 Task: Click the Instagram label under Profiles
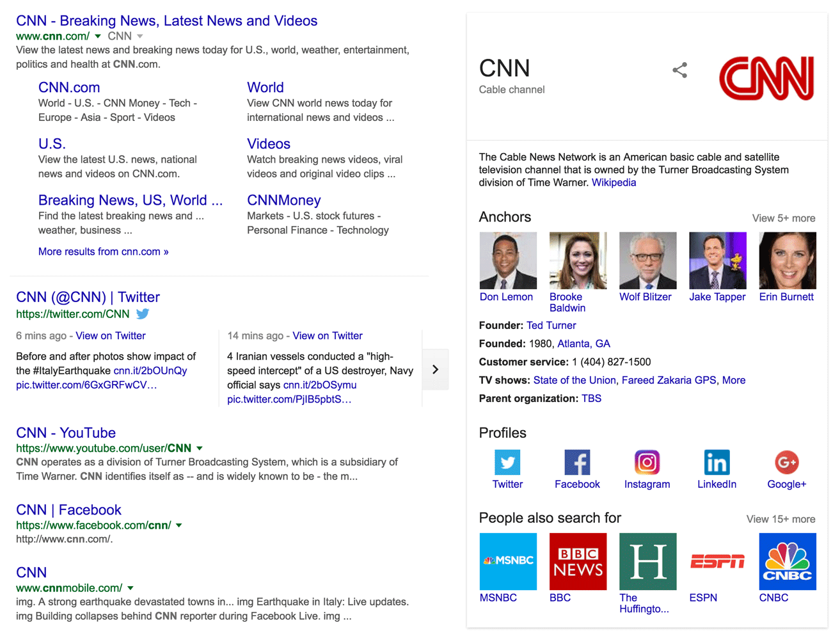(647, 484)
